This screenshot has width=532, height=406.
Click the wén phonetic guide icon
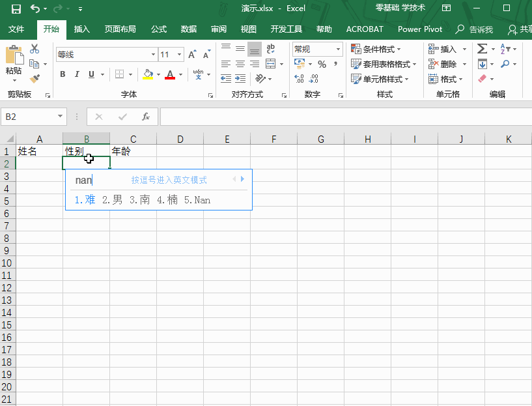198,74
